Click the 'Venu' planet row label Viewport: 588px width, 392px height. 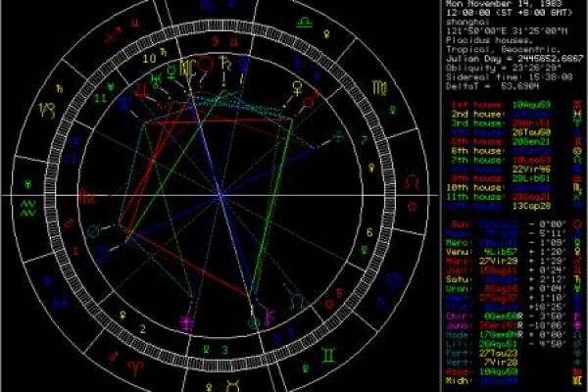[x=457, y=251]
